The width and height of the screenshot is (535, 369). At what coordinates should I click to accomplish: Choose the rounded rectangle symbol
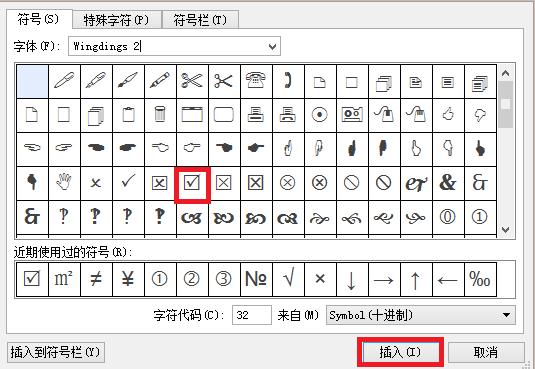click(x=224, y=115)
